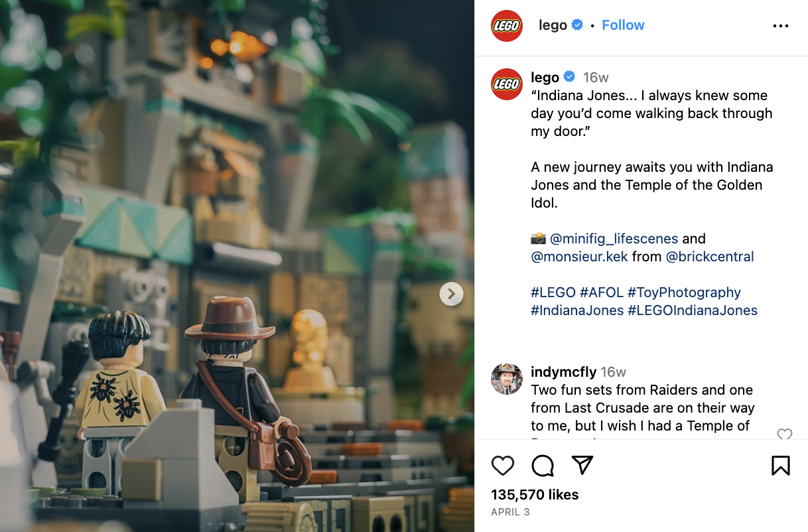Open the comment speech bubble icon
808x532 pixels.
click(543, 466)
